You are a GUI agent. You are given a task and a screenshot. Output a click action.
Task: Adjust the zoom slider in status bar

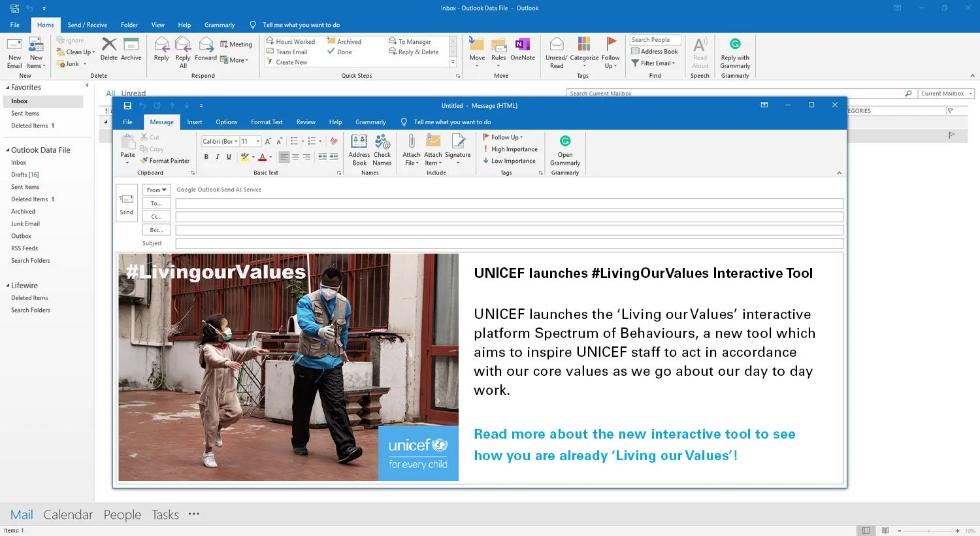click(928, 531)
